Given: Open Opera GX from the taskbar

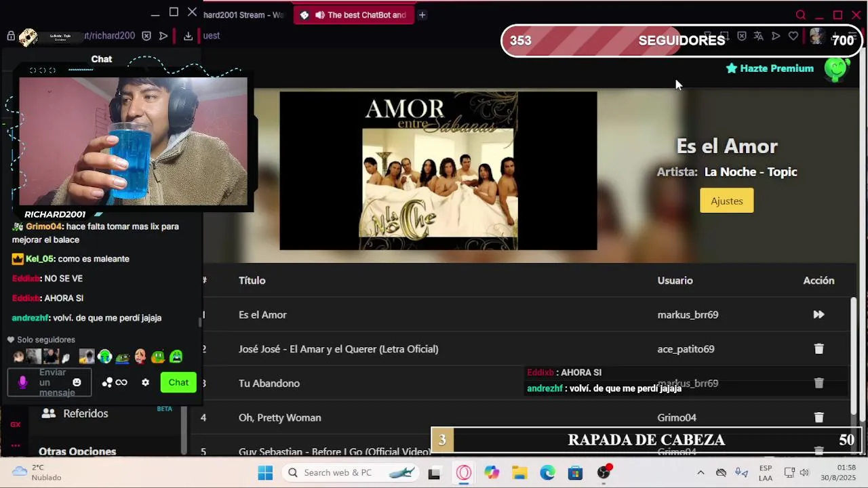Looking at the screenshot, I should coord(463,472).
